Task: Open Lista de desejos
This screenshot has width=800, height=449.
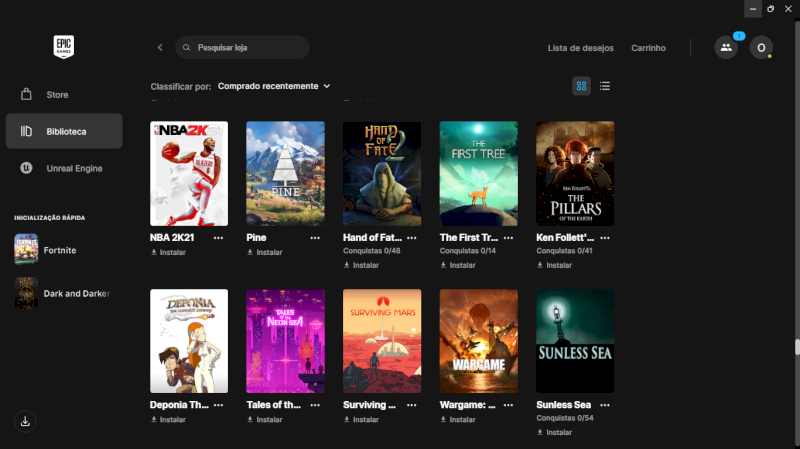Action: (581, 48)
